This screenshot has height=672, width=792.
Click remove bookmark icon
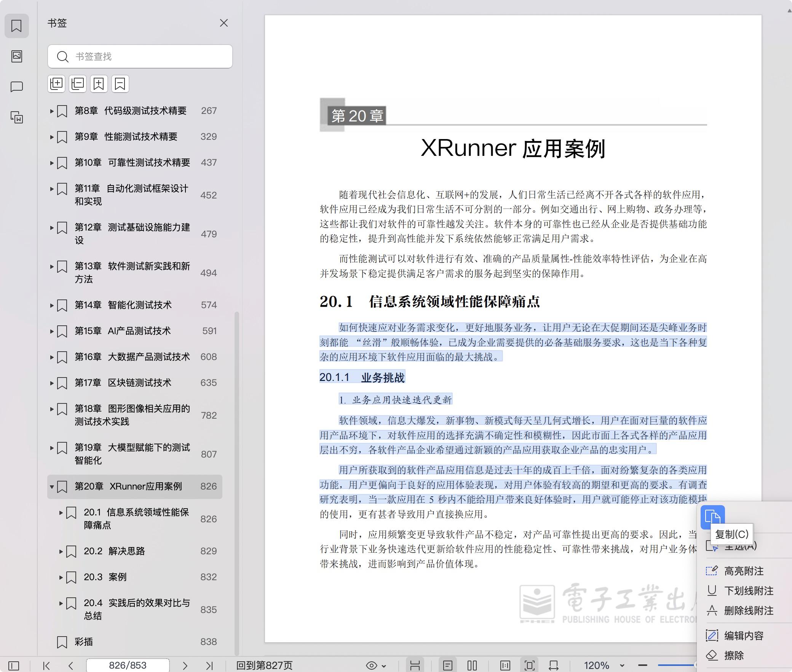click(120, 84)
